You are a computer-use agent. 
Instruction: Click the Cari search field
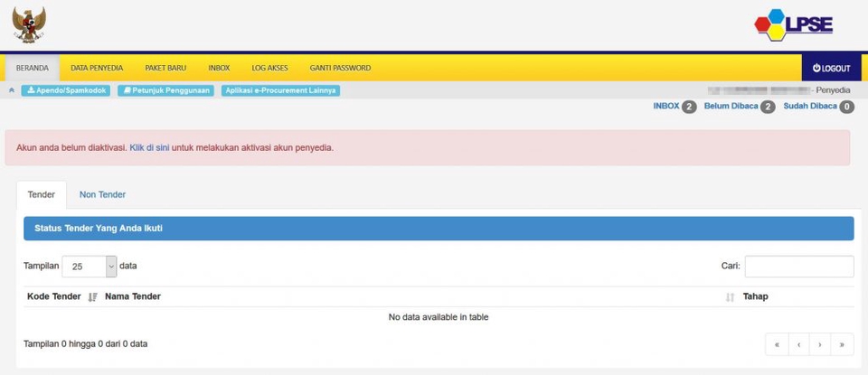click(x=798, y=266)
